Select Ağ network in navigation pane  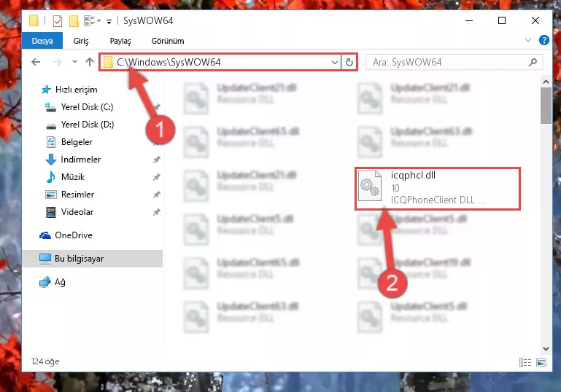60,282
